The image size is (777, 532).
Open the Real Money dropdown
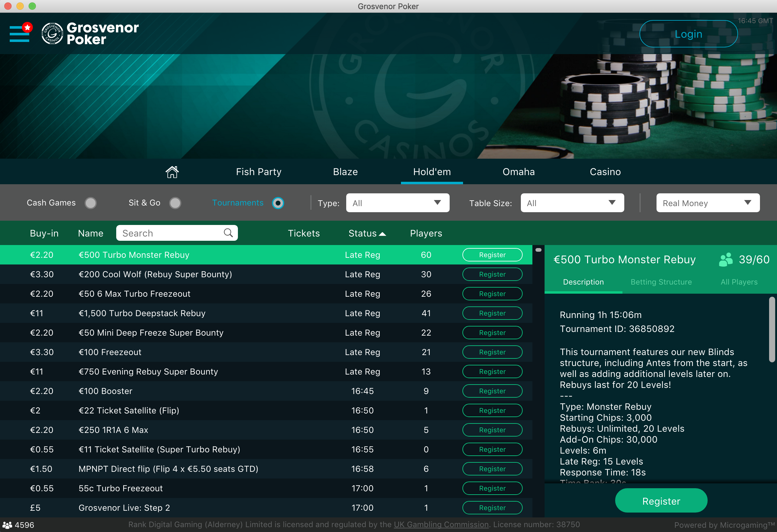[708, 203]
